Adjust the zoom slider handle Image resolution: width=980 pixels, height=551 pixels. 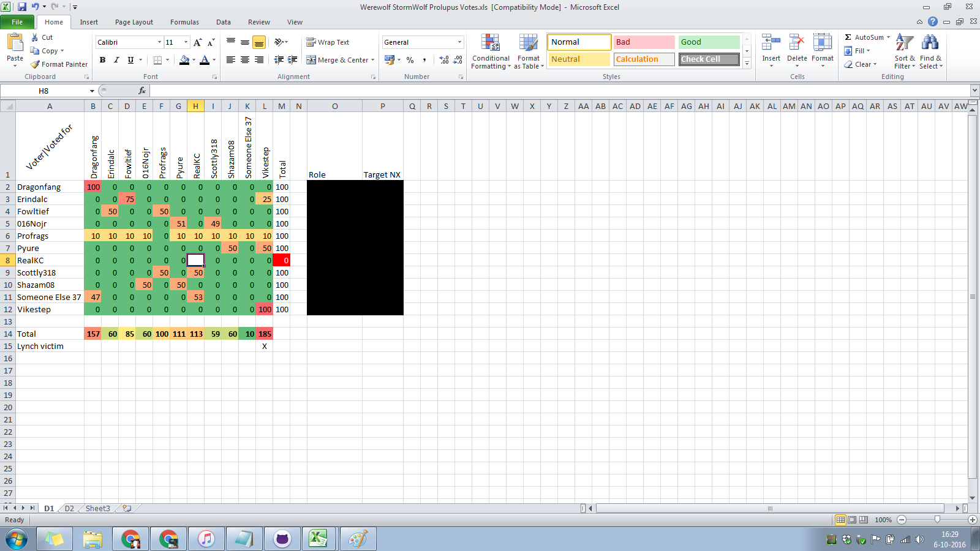point(937,519)
